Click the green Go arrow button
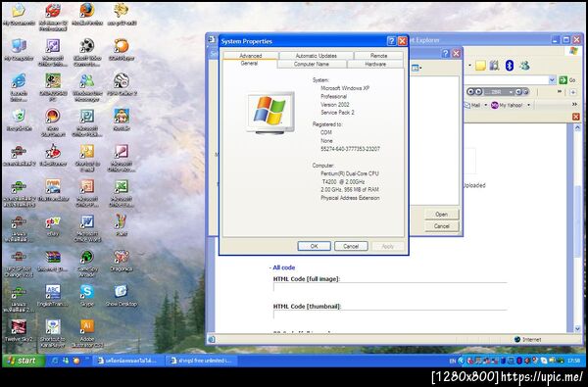Viewport: 588px width, 387px height. point(563,80)
